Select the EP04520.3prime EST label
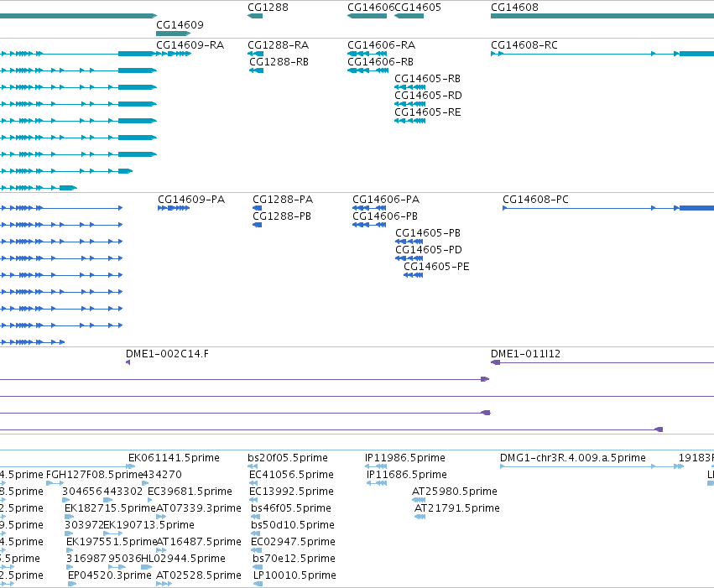Image resolution: width=714 pixels, height=588 pixels. (x=110, y=575)
